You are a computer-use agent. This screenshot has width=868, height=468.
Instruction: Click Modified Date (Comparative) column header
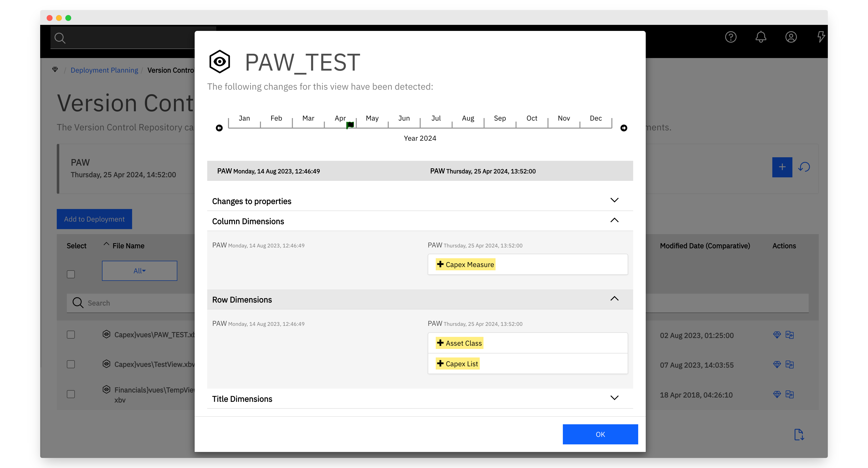(705, 246)
